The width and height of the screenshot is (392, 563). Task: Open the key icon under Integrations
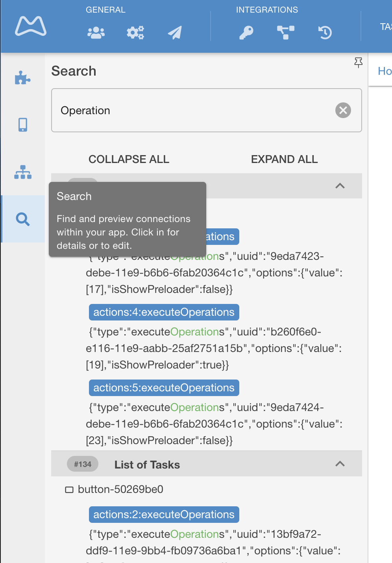(246, 33)
